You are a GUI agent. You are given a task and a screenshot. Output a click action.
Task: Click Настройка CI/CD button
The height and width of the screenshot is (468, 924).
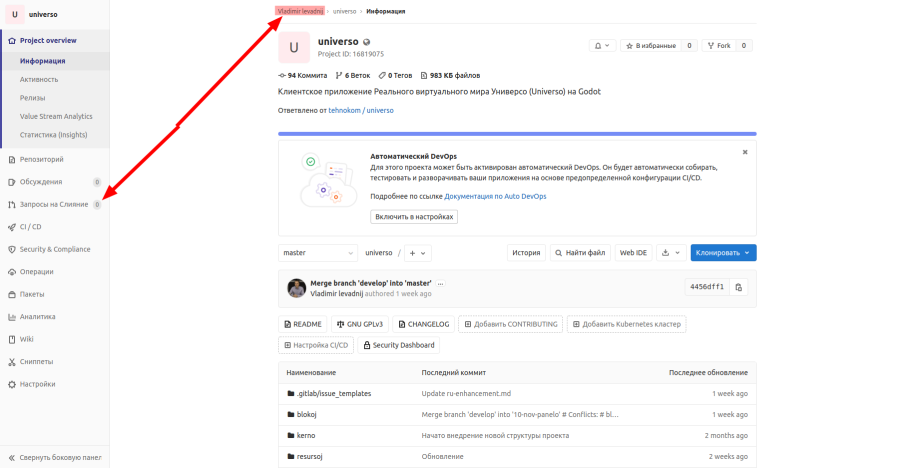pyautogui.click(x=316, y=345)
